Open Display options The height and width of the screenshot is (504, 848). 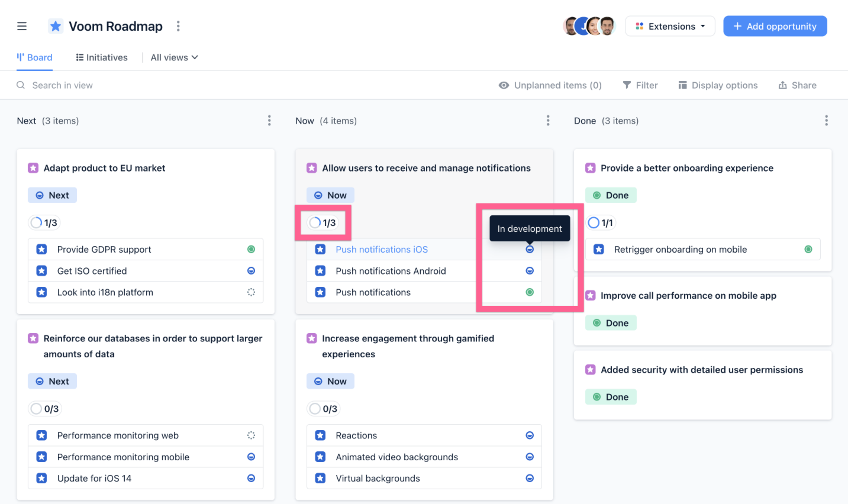coord(718,85)
